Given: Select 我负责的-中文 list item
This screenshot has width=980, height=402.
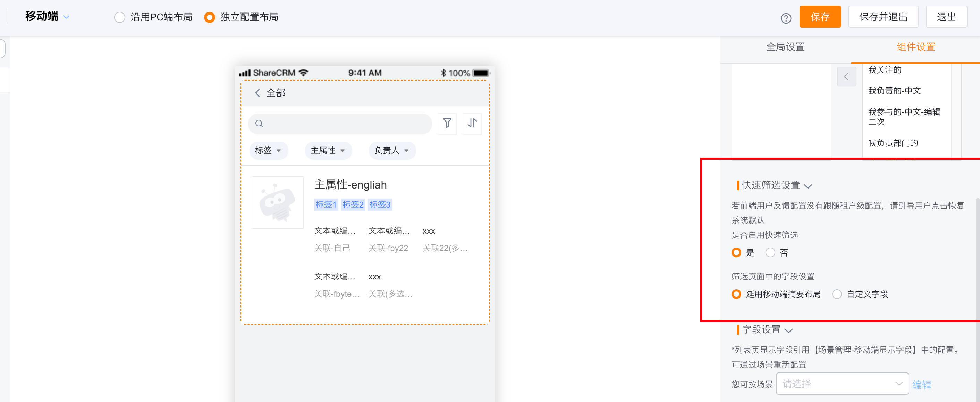Looking at the screenshot, I should point(894,91).
